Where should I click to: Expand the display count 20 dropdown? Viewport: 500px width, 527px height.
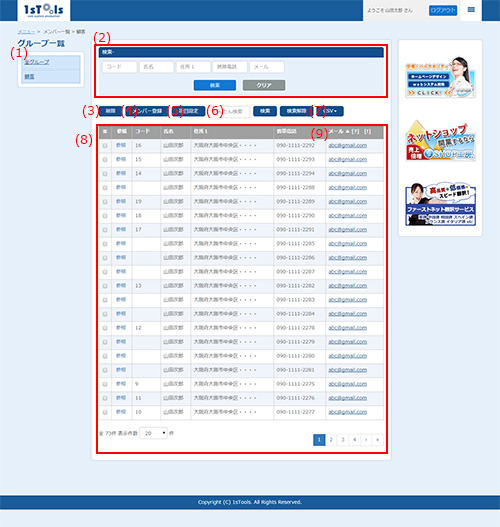click(x=154, y=433)
